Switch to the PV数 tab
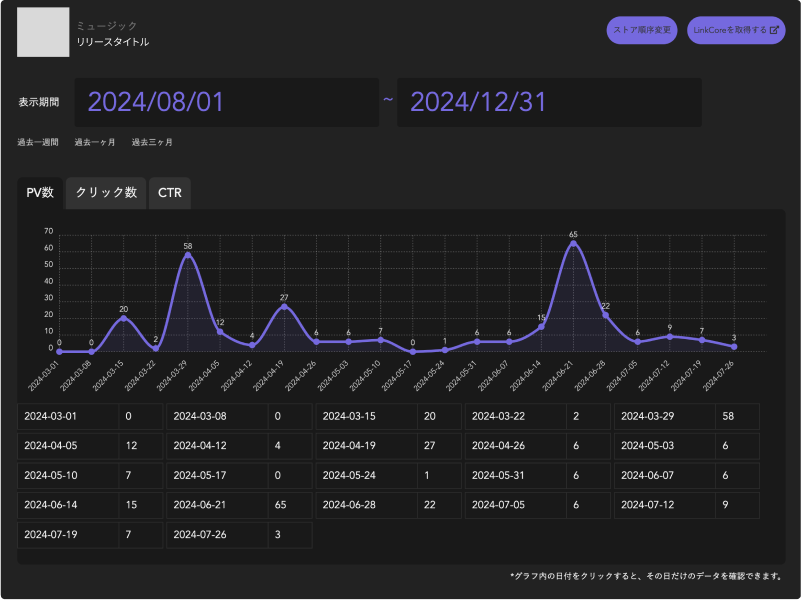The image size is (801, 600). (x=40, y=193)
